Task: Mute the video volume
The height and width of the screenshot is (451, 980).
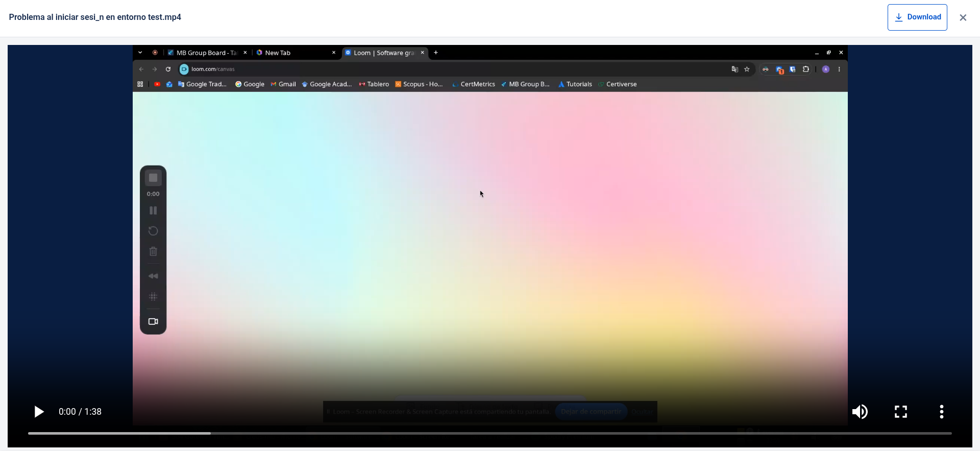Action: [860, 412]
